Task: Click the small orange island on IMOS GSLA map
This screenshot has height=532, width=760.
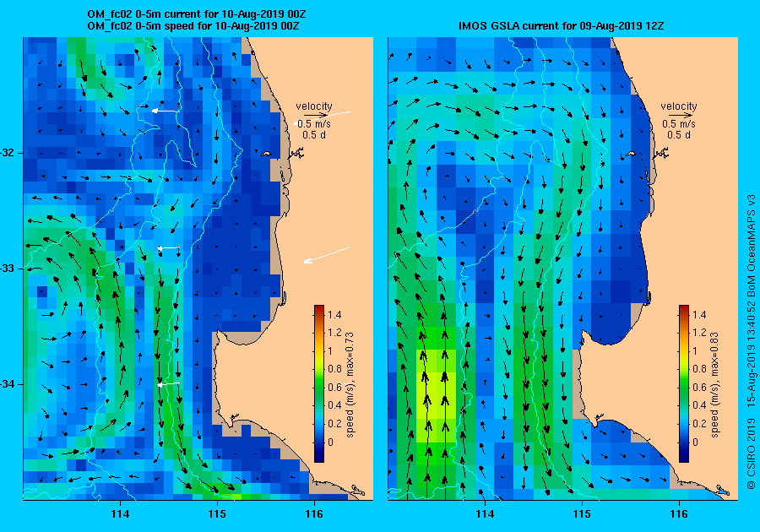Action: point(630,154)
